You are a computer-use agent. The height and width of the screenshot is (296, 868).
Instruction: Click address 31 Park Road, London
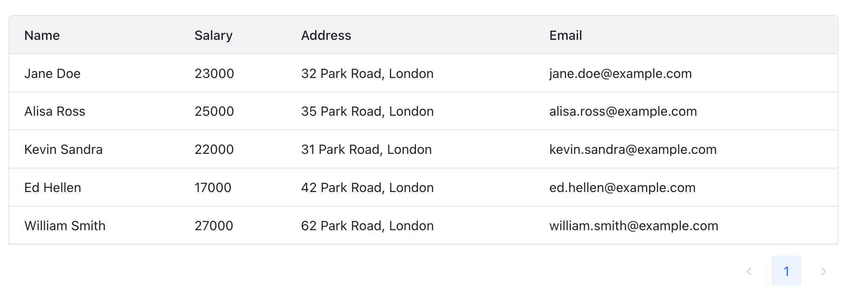pos(366,149)
